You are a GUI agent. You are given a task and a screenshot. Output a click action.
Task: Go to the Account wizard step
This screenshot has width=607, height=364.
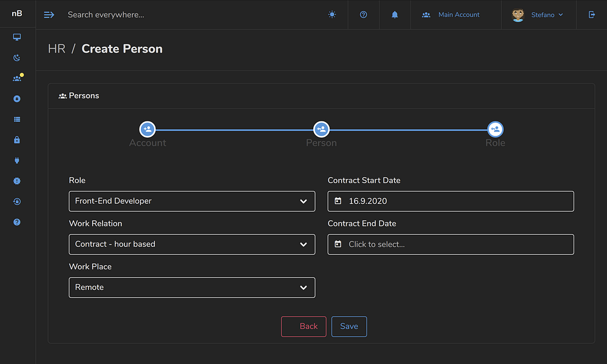pyautogui.click(x=148, y=129)
